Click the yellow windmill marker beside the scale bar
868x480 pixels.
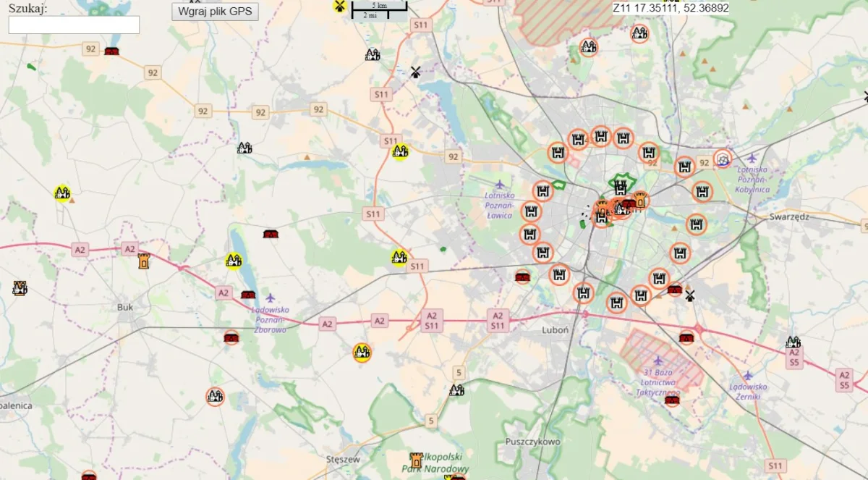pyautogui.click(x=339, y=6)
